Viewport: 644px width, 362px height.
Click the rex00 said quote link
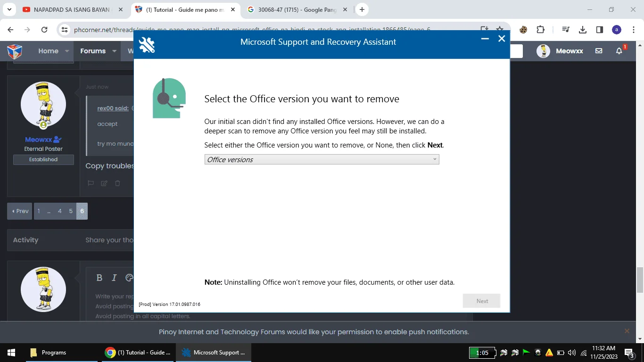tap(113, 108)
